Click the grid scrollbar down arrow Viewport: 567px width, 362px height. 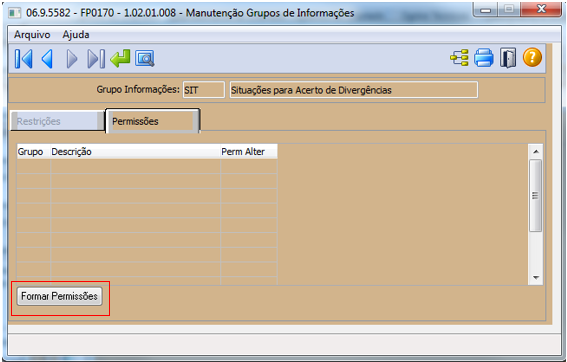pyautogui.click(x=536, y=278)
